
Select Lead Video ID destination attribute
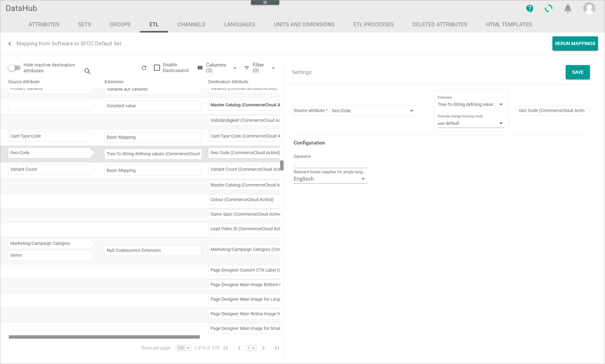244,229
